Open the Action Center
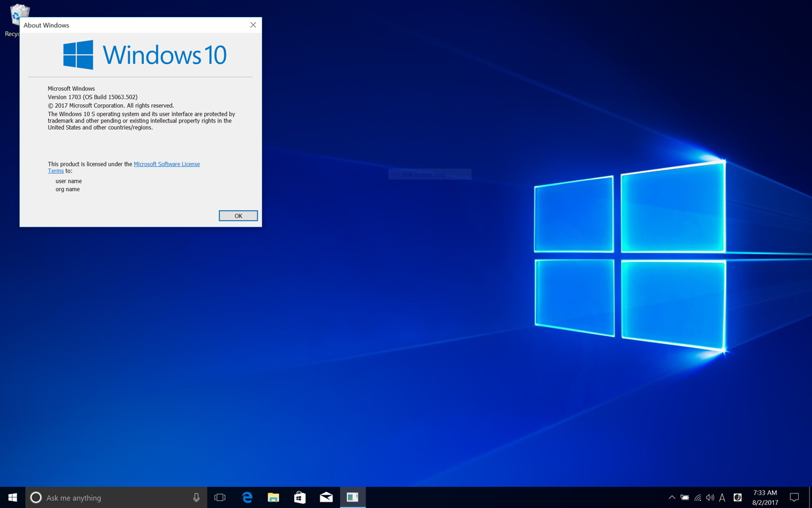Viewport: 812px width, 508px height. [x=795, y=497]
